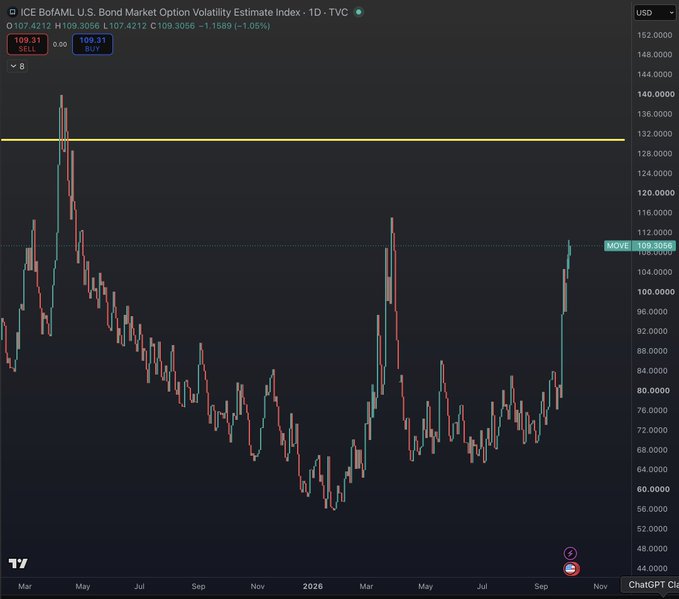
Task: Click the open value O107.4212
Action: (x=29, y=26)
